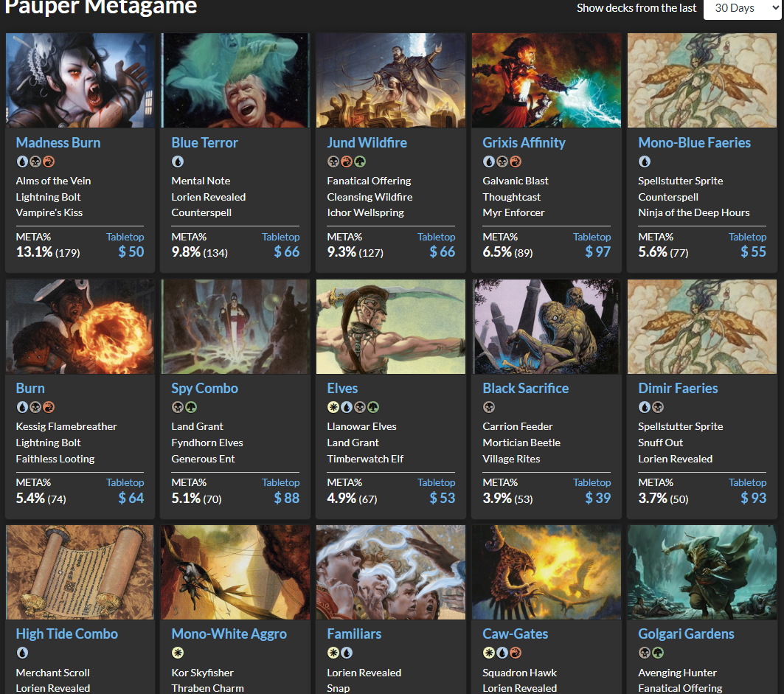Click the Tabletop $ 39 price for Black Sacrifice
Image resolution: width=784 pixels, height=694 pixels.
tap(598, 498)
